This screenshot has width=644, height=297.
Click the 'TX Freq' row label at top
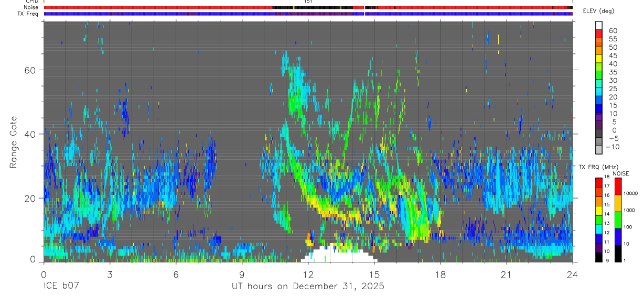click(29, 14)
